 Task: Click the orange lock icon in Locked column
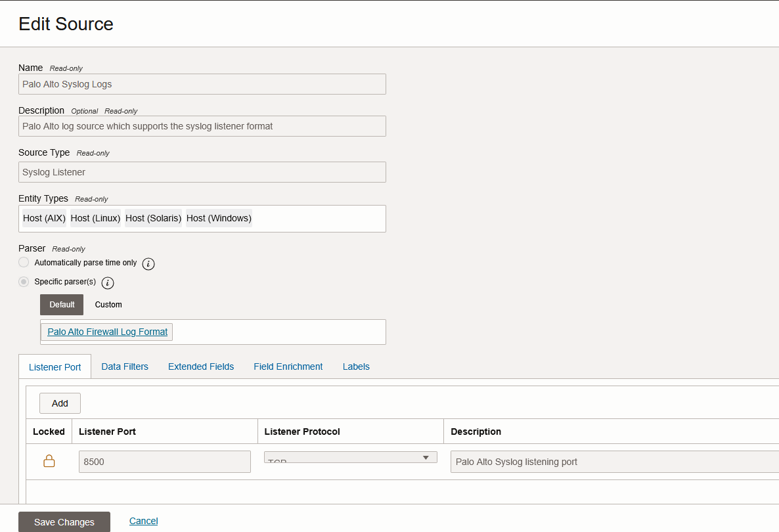point(49,461)
